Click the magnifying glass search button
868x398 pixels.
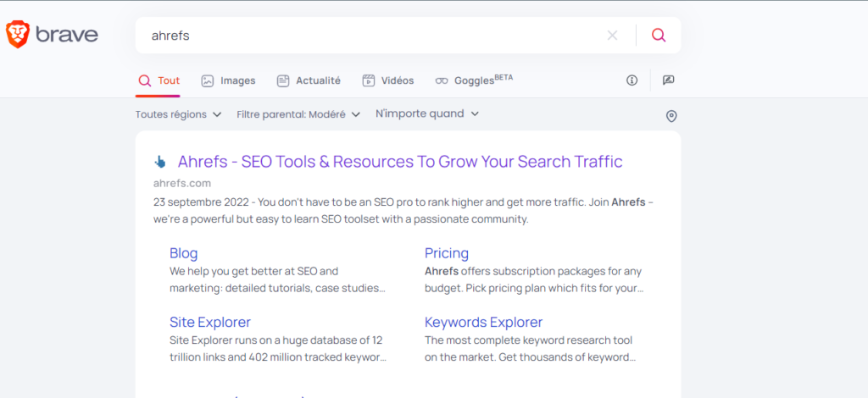click(659, 36)
